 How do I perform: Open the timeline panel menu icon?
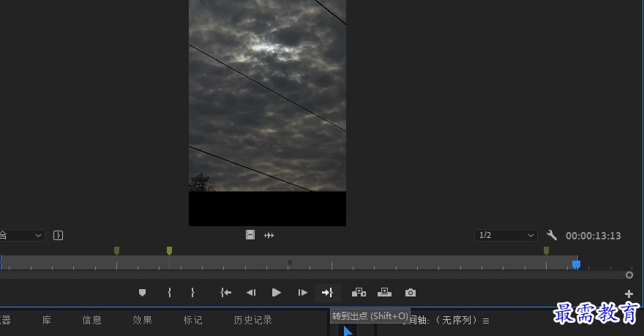coord(486,321)
